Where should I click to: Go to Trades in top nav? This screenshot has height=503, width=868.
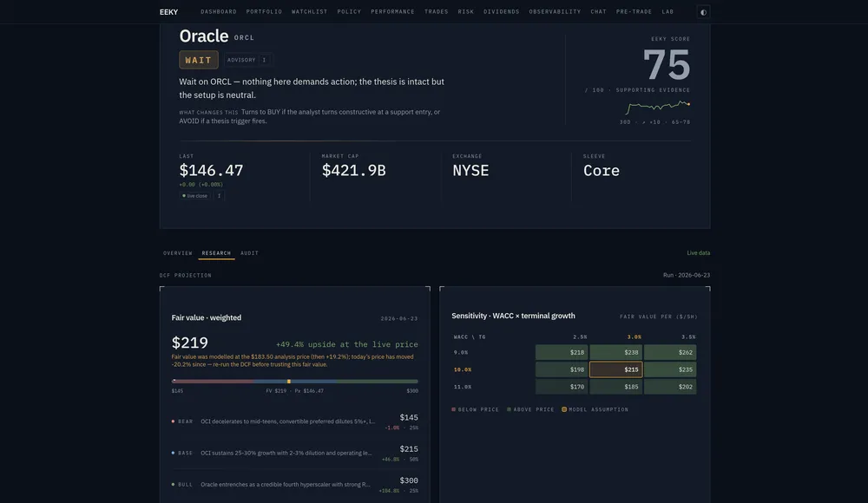437,11
